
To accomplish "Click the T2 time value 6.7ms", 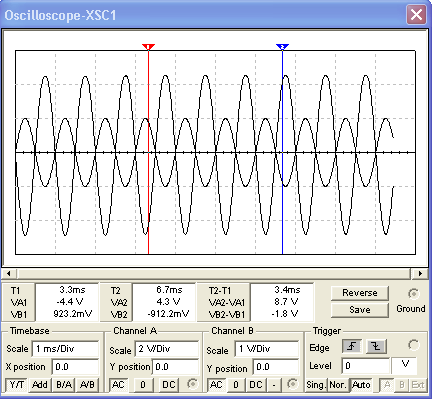I will (x=169, y=289).
